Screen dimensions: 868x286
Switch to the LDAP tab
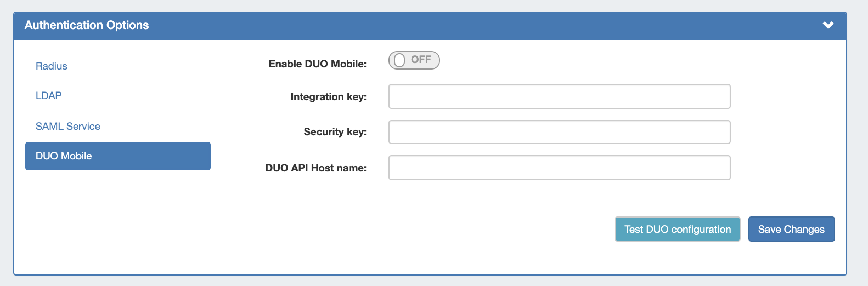[49, 96]
